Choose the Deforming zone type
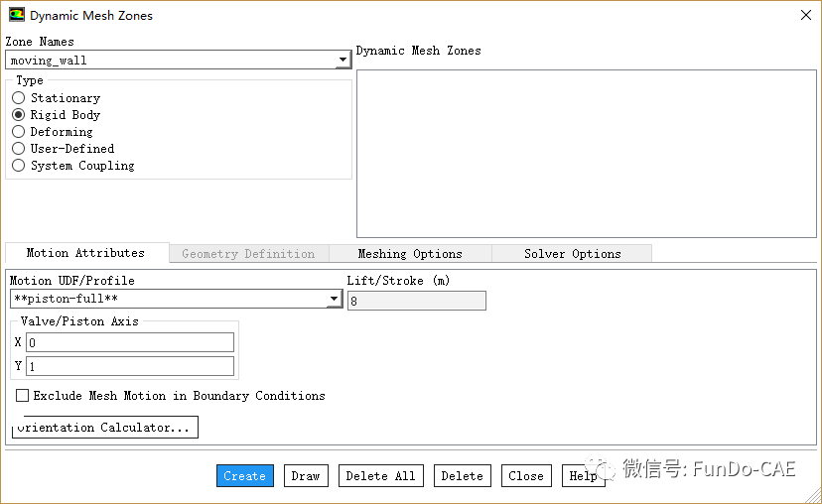822x504 pixels. (x=18, y=132)
